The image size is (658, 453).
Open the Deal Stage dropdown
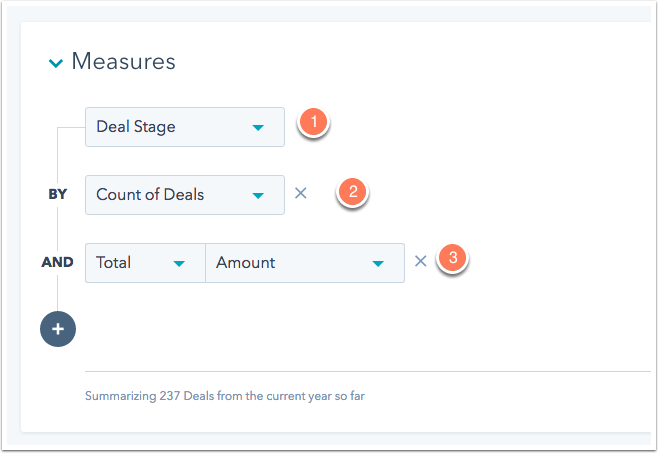(185, 127)
